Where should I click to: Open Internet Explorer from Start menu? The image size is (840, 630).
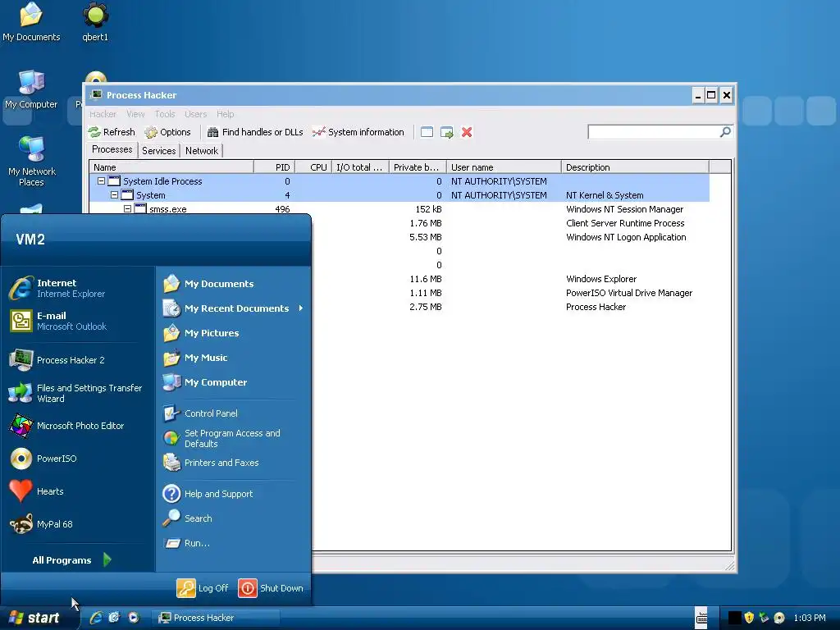tap(78, 288)
